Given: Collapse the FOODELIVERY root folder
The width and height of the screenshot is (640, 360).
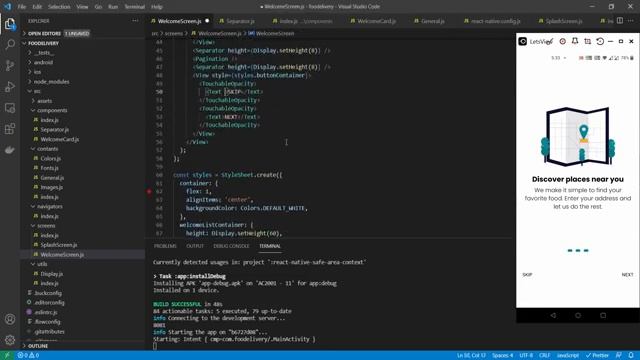Looking at the screenshot, I should (x=43, y=43).
